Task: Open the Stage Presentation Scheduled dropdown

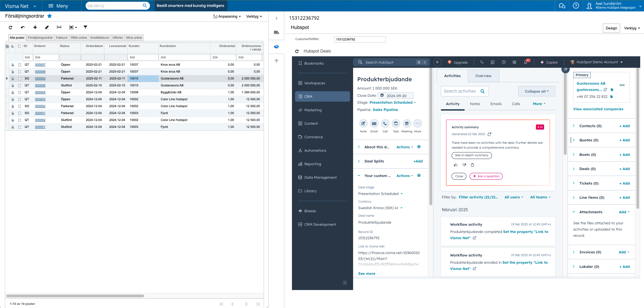Action: click(393, 103)
